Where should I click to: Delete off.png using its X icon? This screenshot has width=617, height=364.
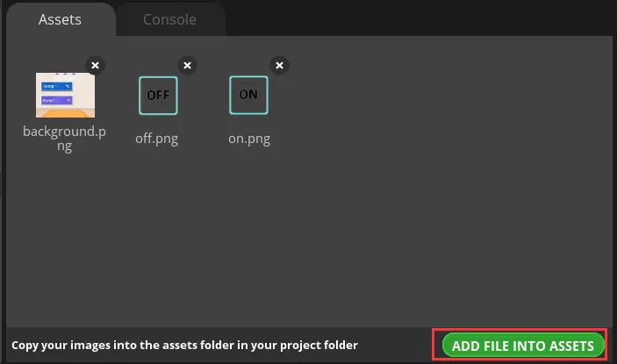coord(187,65)
